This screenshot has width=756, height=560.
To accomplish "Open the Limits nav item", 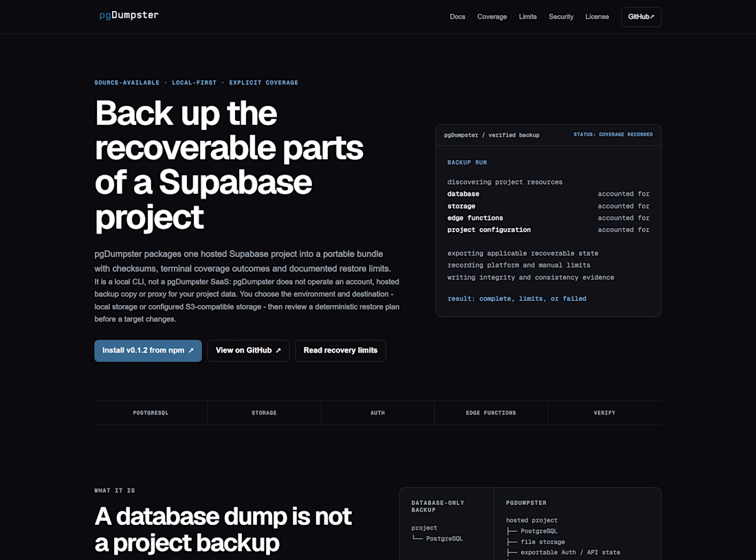I will (527, 17).
